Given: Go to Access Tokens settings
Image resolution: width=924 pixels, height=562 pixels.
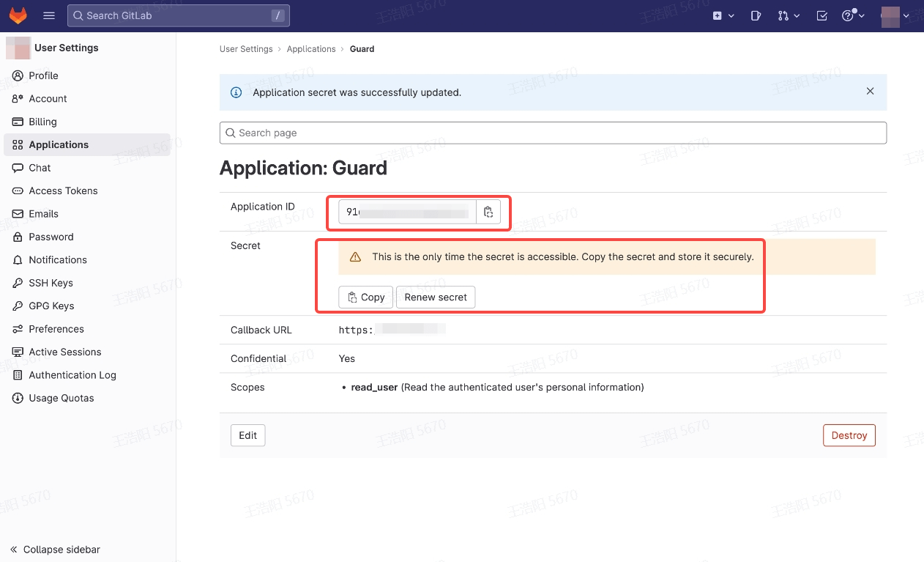Looking at the screenshot, I should [63, 191].
